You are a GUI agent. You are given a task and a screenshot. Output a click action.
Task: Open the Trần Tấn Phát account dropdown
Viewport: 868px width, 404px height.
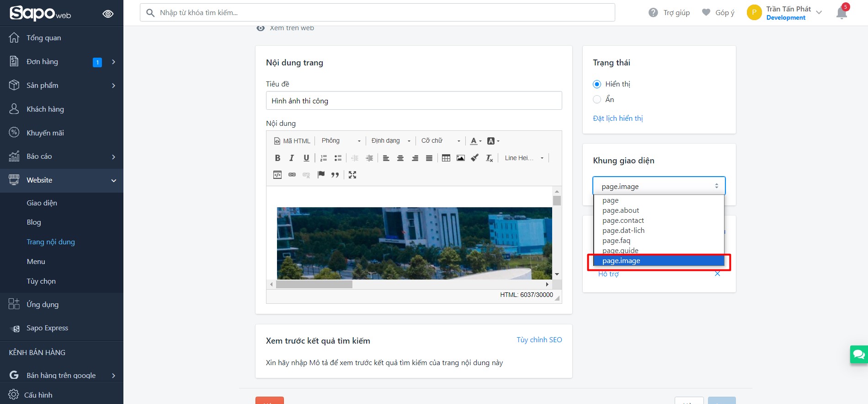click(785, 13)
